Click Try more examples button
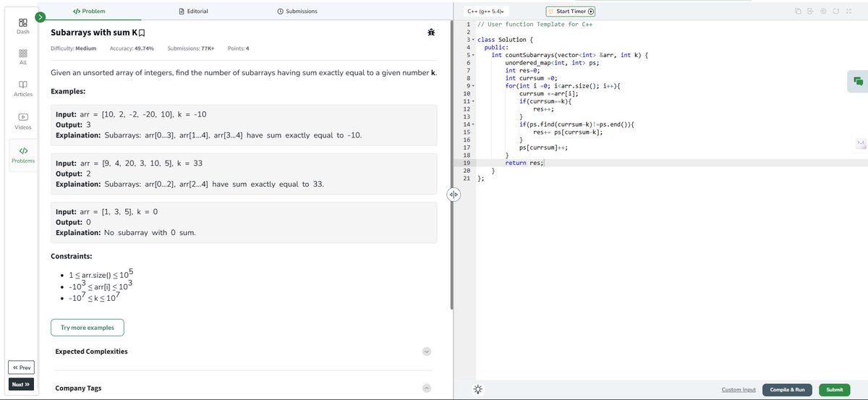 pyautogui.click(x=87, y=328)
